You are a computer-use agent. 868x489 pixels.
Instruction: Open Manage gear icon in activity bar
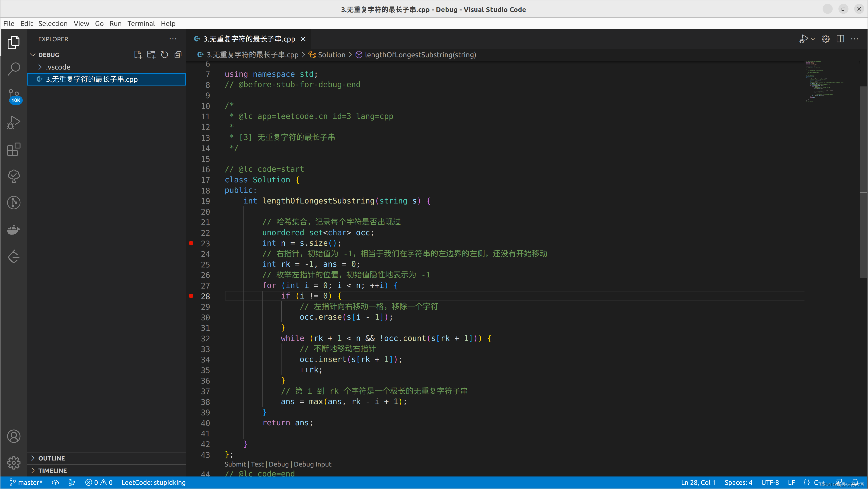13,463
